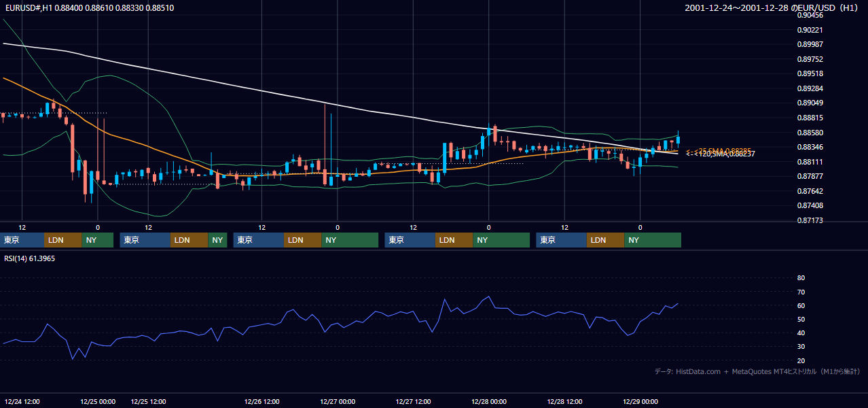Click the 12/25 12:00 date label
Viewport: 868px width, 408px height.
click(148, 402)
